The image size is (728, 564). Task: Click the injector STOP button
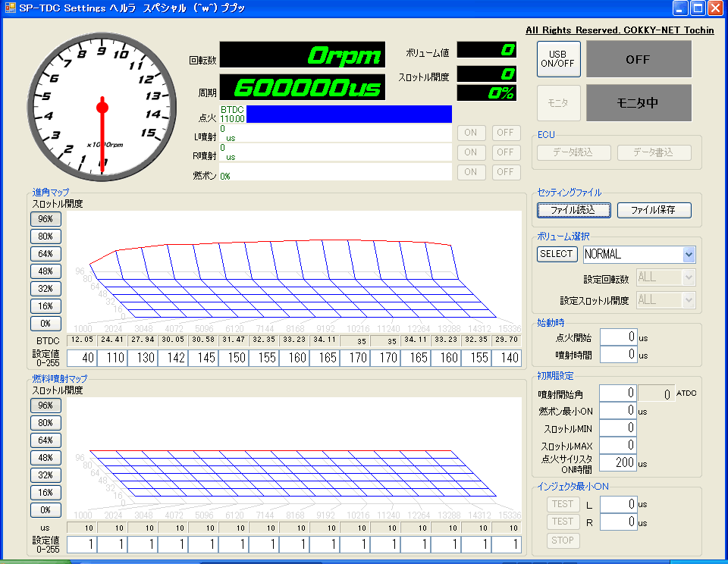point(563,540)
